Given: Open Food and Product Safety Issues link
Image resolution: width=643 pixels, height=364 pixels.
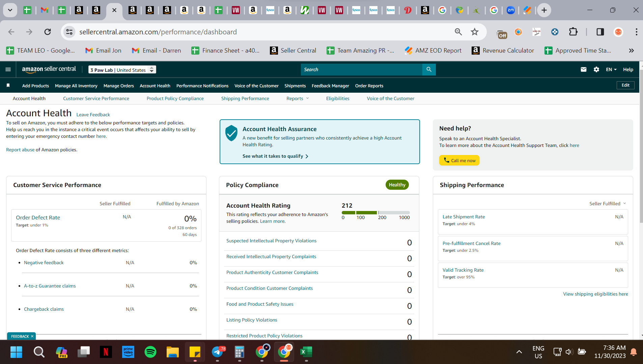Looking at the screenshot, I should (x=260, y=304).
